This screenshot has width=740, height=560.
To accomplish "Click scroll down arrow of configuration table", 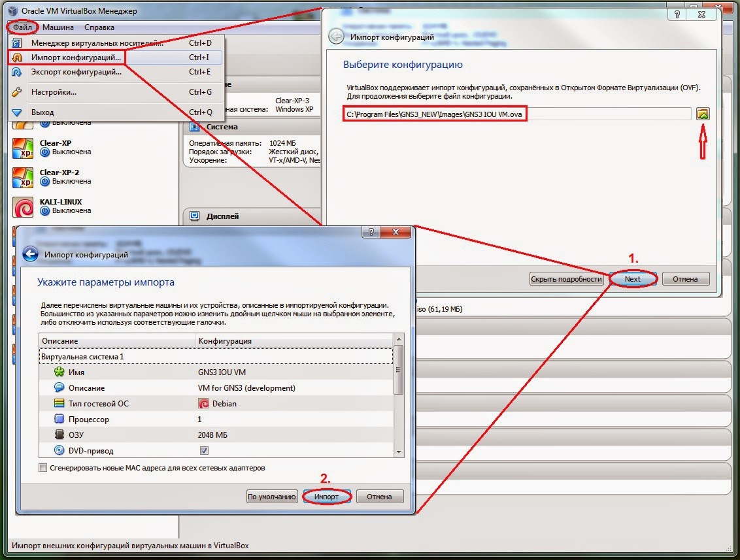I will pyautogui.click(x=399, y=452).
